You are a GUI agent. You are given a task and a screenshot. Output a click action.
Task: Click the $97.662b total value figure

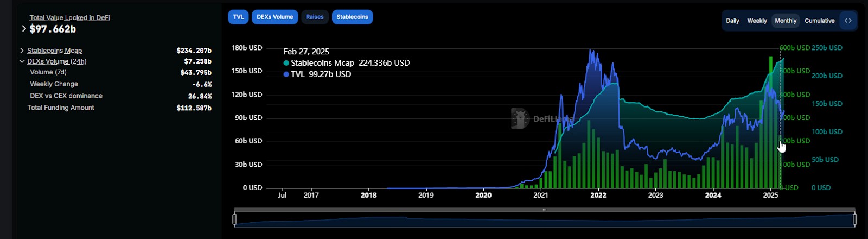[x=53, y=29]
